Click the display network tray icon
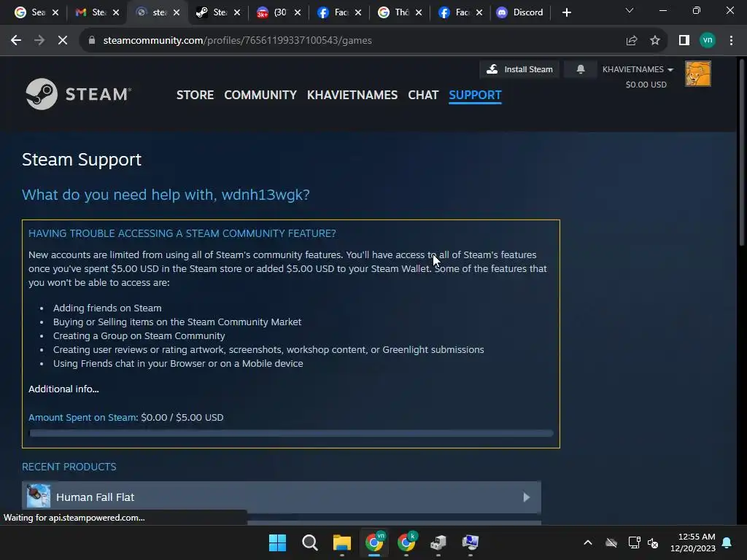The height and width of the screenshot is (560, 747). pyautogui.click(x=634, y=542)
